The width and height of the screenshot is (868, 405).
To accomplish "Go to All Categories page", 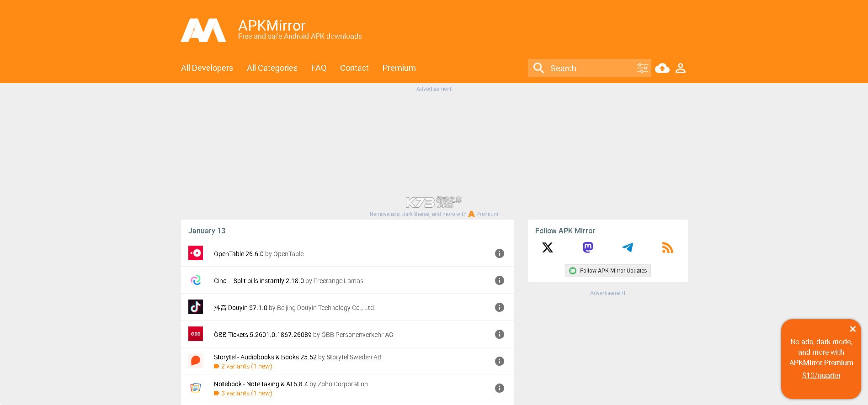I will (x=272, y=68).
